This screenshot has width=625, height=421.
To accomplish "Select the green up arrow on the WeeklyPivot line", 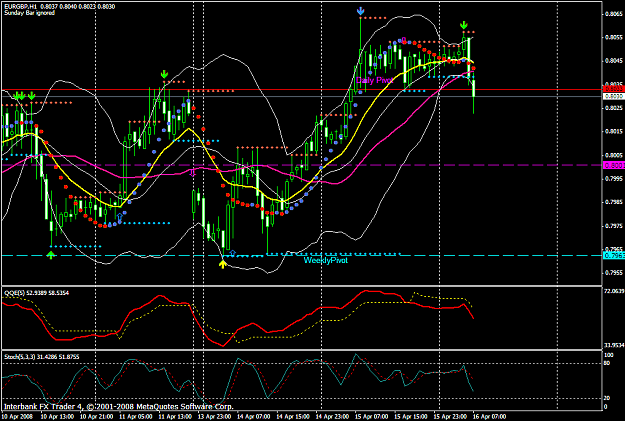I will [50, 255].
